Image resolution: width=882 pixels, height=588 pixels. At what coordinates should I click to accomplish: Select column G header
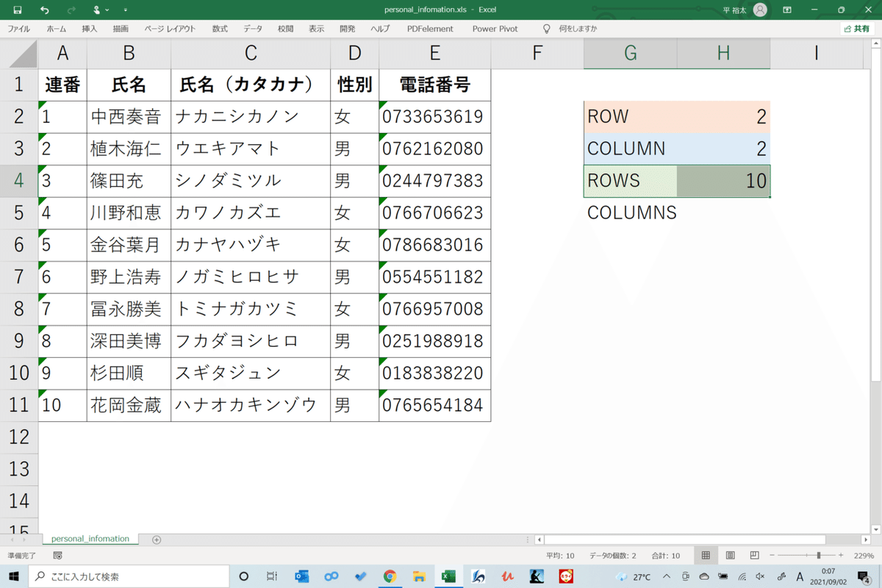(x=630, y=53)
